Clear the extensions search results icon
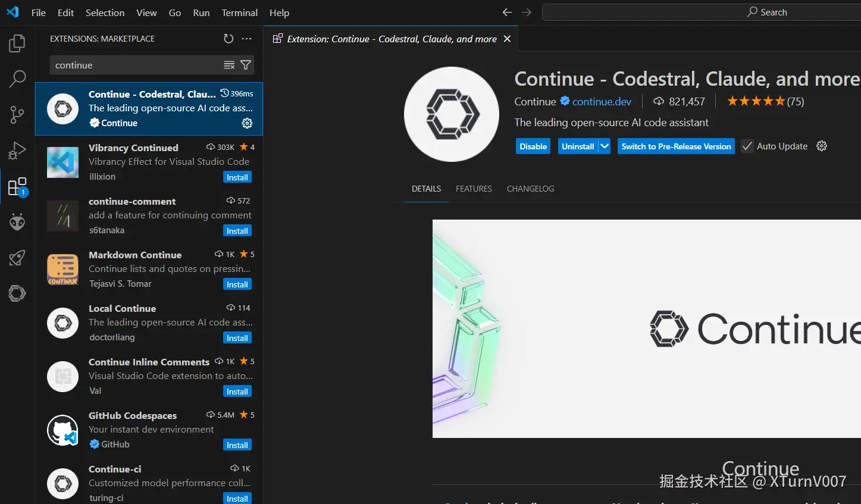The width and height of the screenshot is (861, 504). click(229, 65)
